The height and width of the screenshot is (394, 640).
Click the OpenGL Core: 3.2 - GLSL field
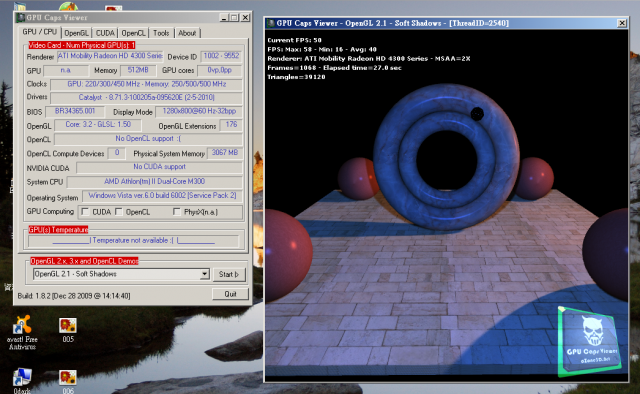coord(98,125)
